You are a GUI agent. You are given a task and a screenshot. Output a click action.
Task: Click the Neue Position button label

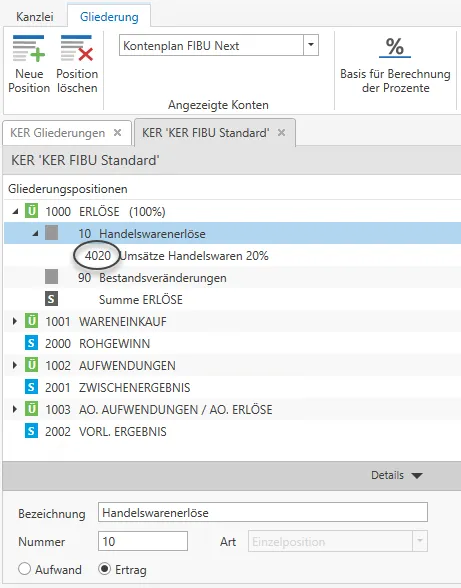click(x=29, y=81)
